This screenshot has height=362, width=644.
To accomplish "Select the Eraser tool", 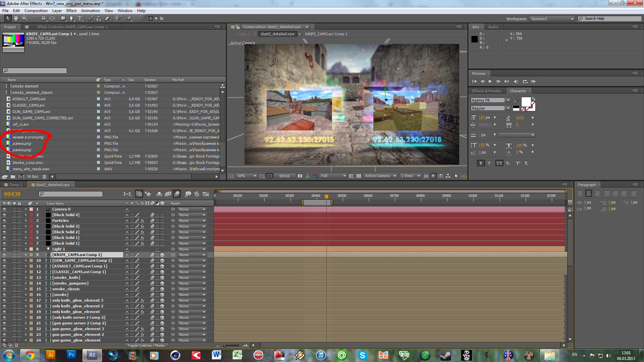I will click(107, 18).
